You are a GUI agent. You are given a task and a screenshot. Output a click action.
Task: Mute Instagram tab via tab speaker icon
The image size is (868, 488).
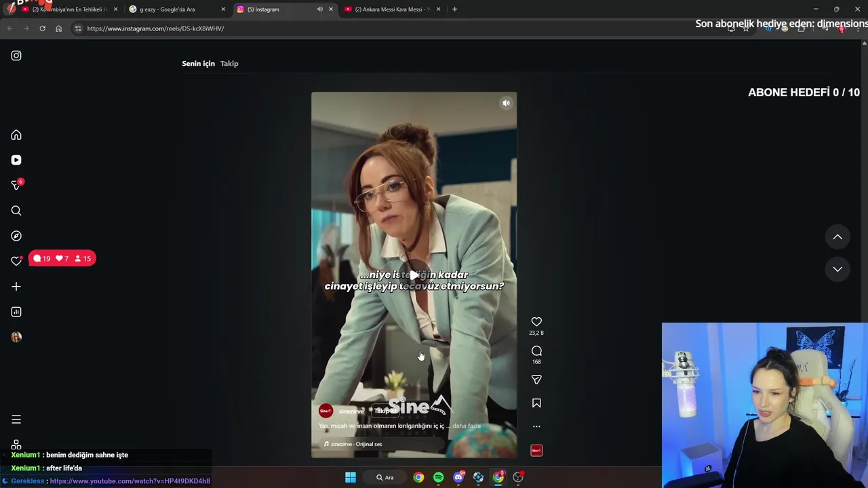320,9
